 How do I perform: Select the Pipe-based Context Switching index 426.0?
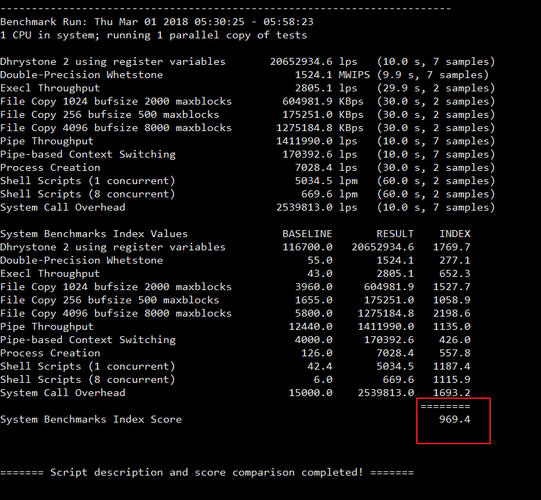454,340
